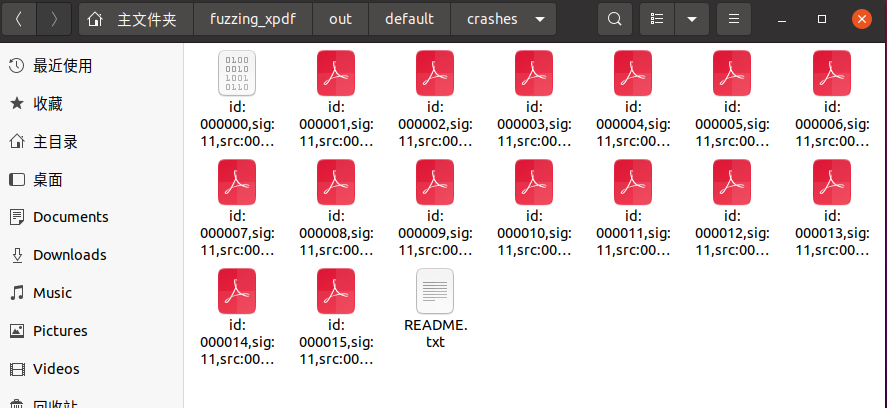Select PDF file id:000002 icon
The width and height of the screenshot is (887, 408).
tap(435, 73)
